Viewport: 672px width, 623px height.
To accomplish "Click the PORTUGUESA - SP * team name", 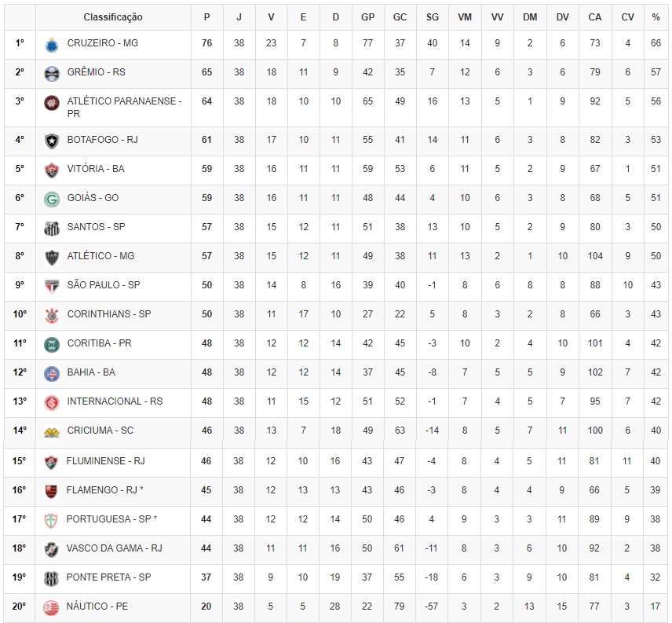I will (x=111, y=519).
